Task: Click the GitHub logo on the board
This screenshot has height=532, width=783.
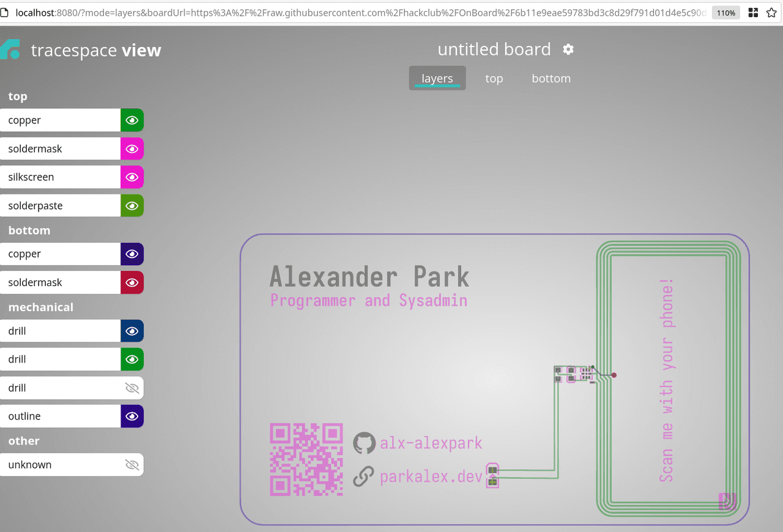Action: [x=364, y=443]
